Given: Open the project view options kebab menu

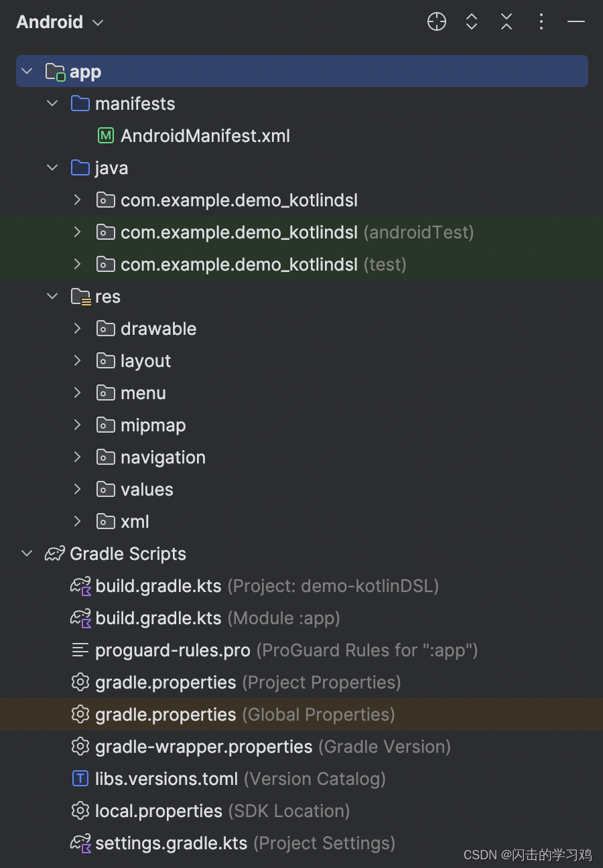Looking at the screenshot, I should point(541,21).
